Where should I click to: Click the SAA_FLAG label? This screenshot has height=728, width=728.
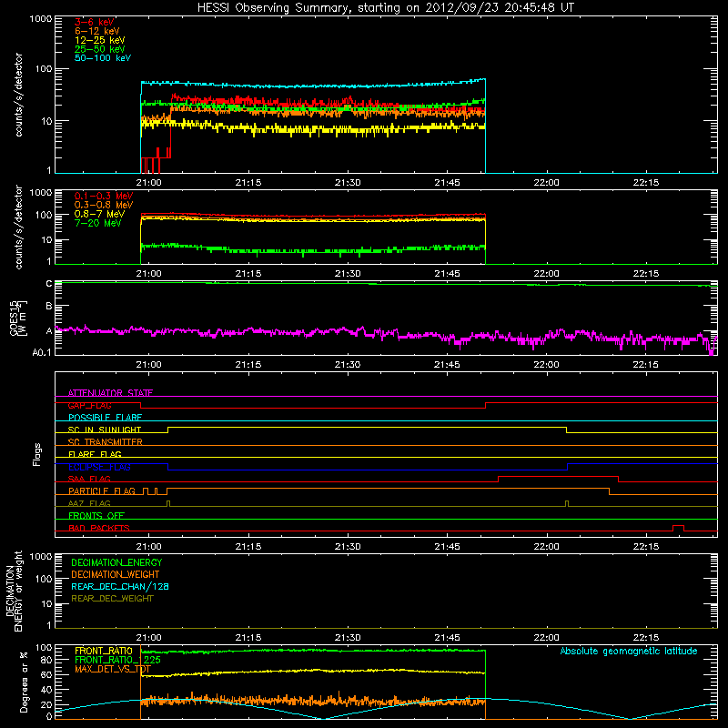pyautogui.click(x=89, y=479)
